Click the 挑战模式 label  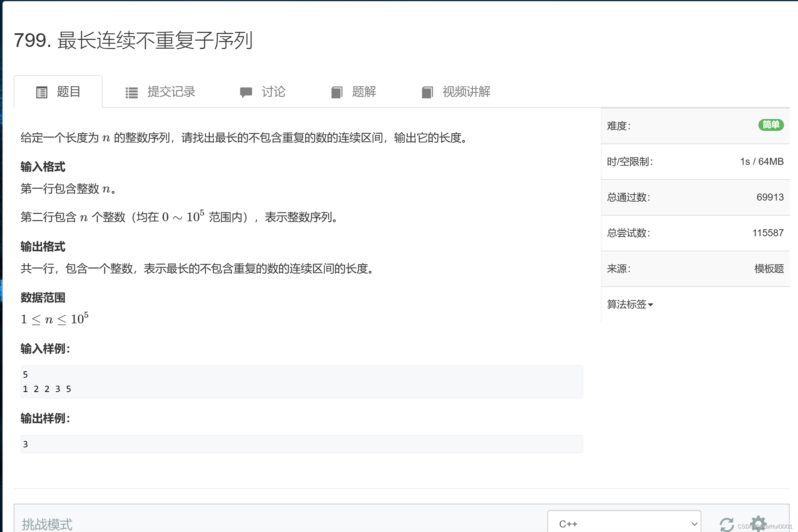pyautogui.click(x=47, y=524)
